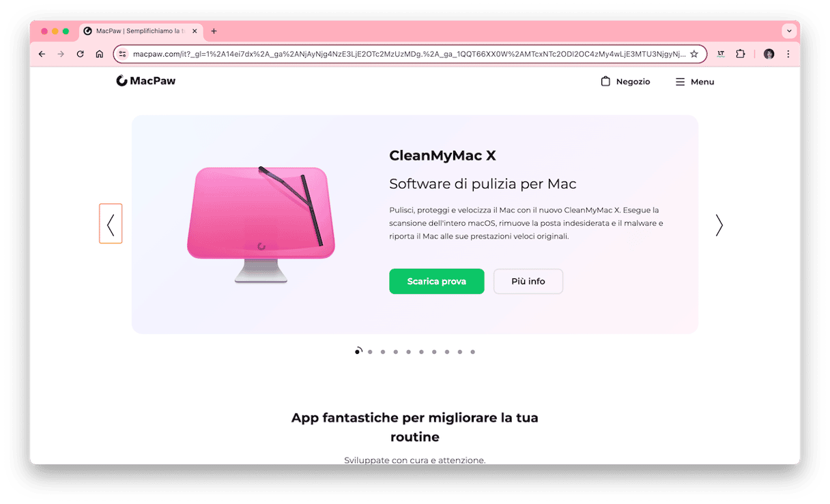Click the Più info button
This screenshot has width=830, height=504.
528,281
